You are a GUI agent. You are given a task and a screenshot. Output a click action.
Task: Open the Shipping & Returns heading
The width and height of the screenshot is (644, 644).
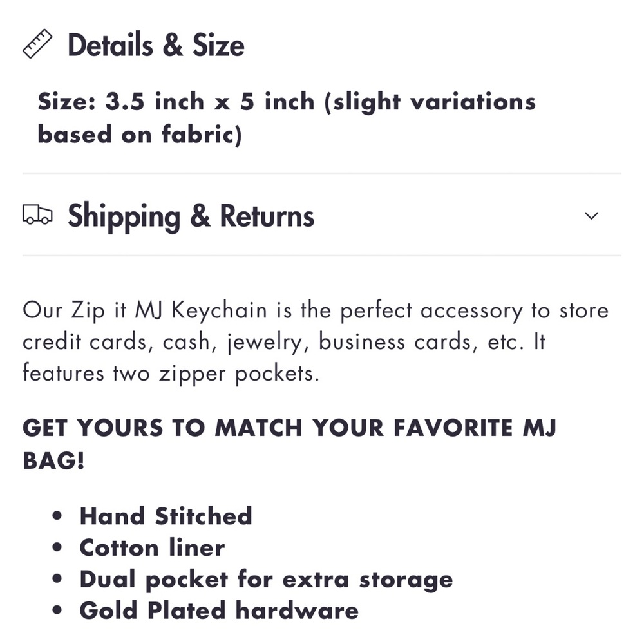(191, 216)
